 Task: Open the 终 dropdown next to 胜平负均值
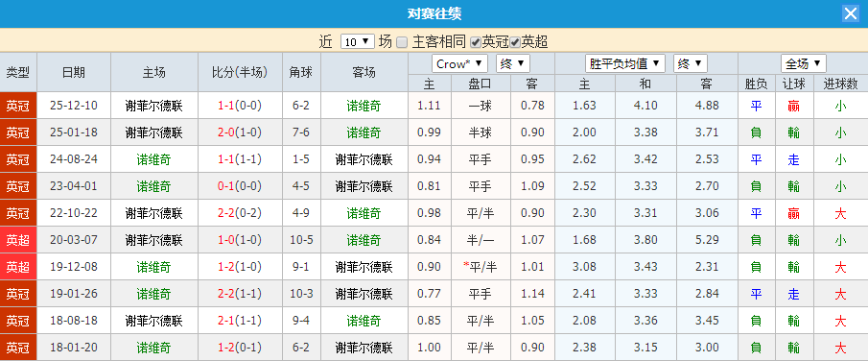(x=691, y=63)
